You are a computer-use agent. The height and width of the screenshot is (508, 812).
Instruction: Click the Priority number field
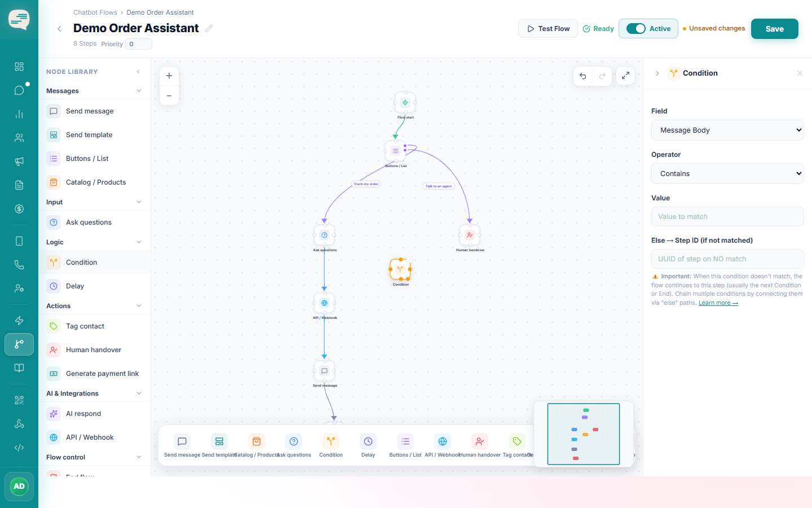139,44
